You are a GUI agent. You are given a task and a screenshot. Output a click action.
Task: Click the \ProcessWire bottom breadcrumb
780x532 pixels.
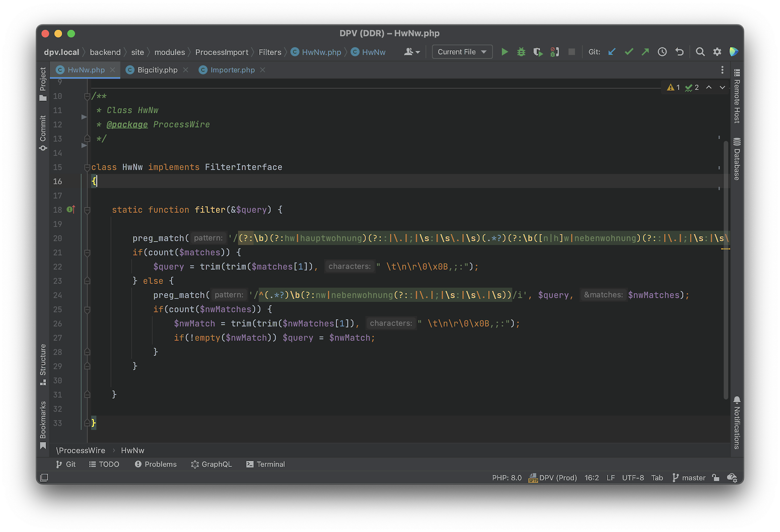pos(81,450)
